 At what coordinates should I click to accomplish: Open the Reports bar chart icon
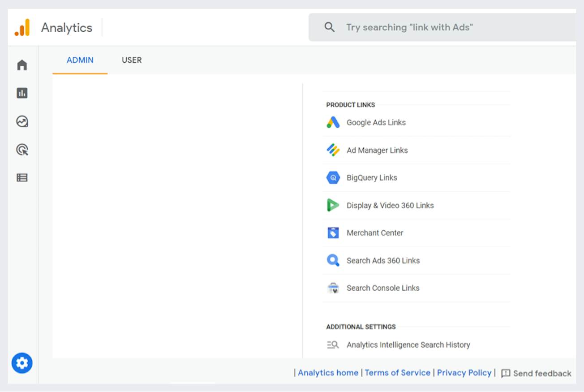tap(22, 93)
